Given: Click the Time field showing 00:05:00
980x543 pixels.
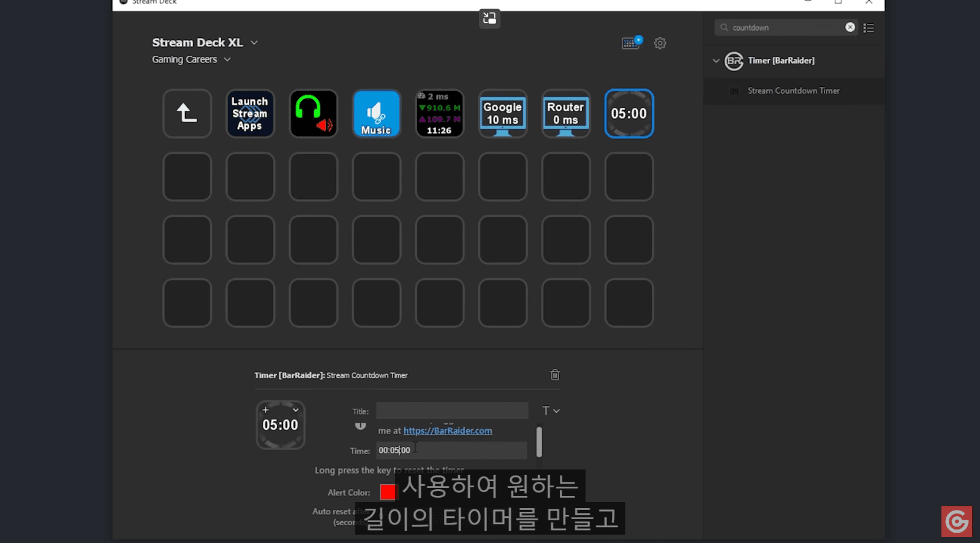Looking at the screenshot, I should pos(451,451).
